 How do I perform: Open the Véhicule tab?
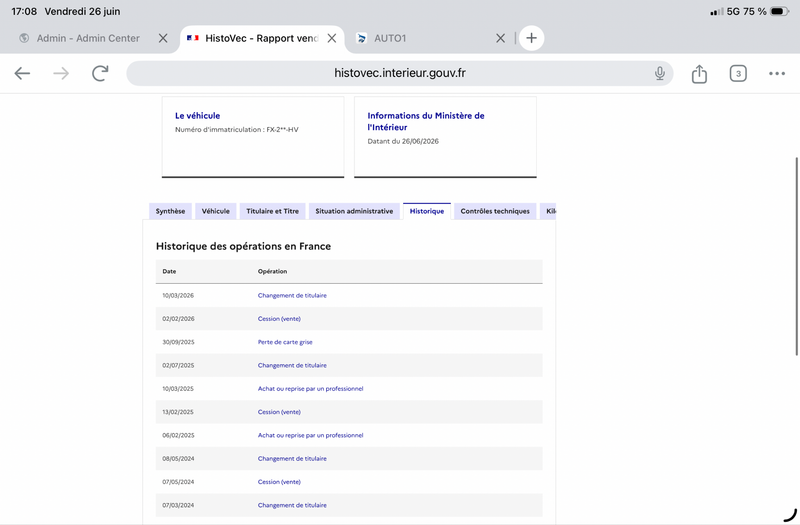(x=215, y=211)
